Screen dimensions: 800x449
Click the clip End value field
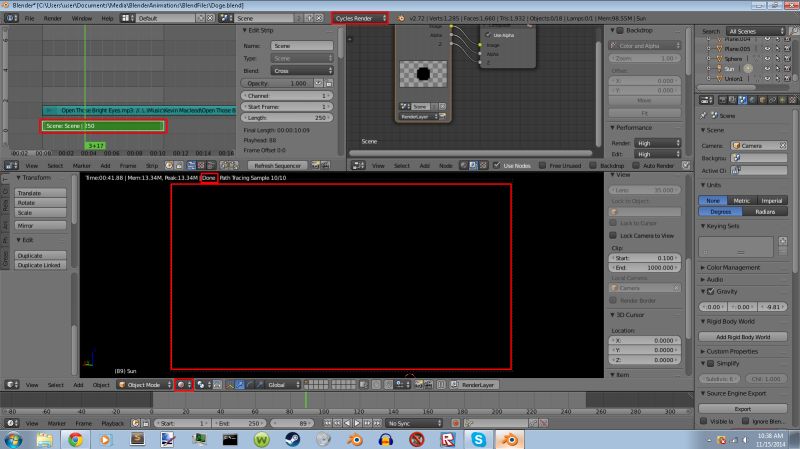645,267
